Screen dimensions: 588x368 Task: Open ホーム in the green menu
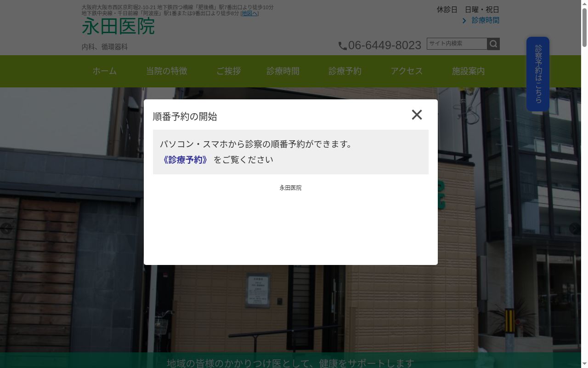click(x=105, y=71)
